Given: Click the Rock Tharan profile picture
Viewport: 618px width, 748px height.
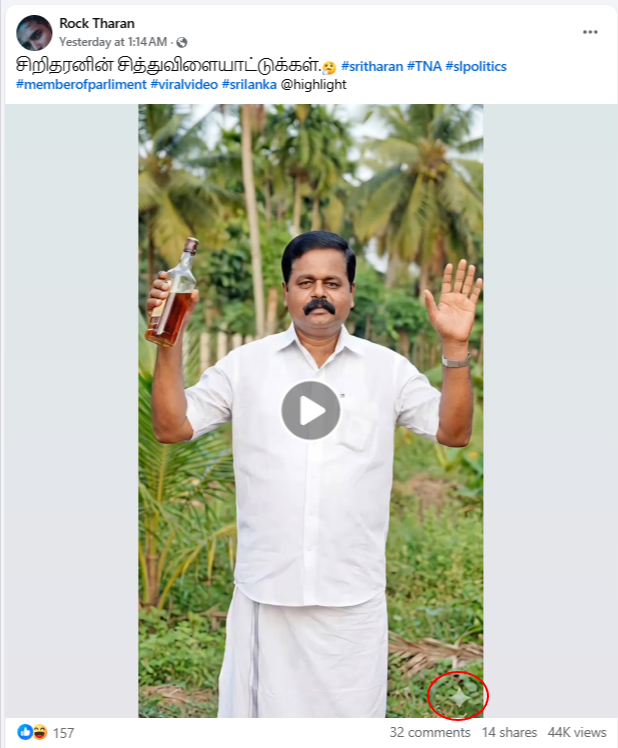Looking at the screenshot, I should (34, 32).
